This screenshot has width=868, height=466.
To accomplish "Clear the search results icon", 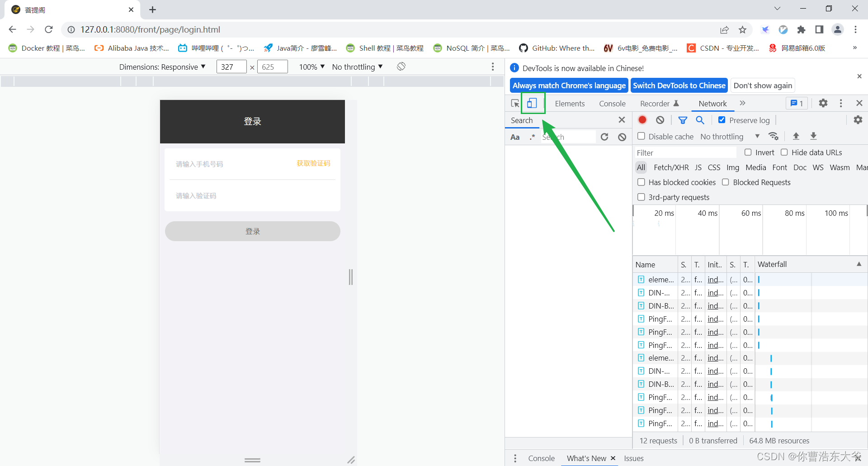I will [x=622, y=137].
